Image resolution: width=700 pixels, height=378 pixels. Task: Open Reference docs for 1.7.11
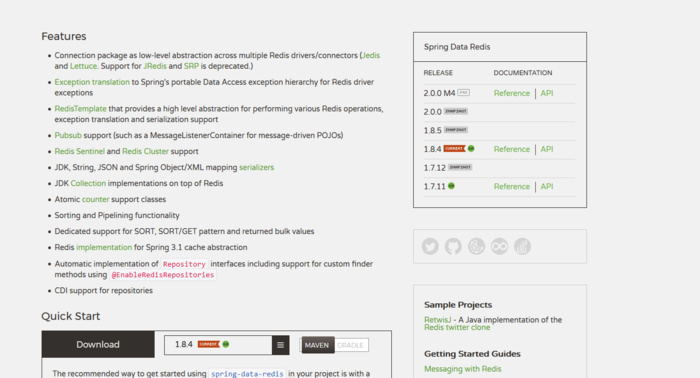(512, 187)
